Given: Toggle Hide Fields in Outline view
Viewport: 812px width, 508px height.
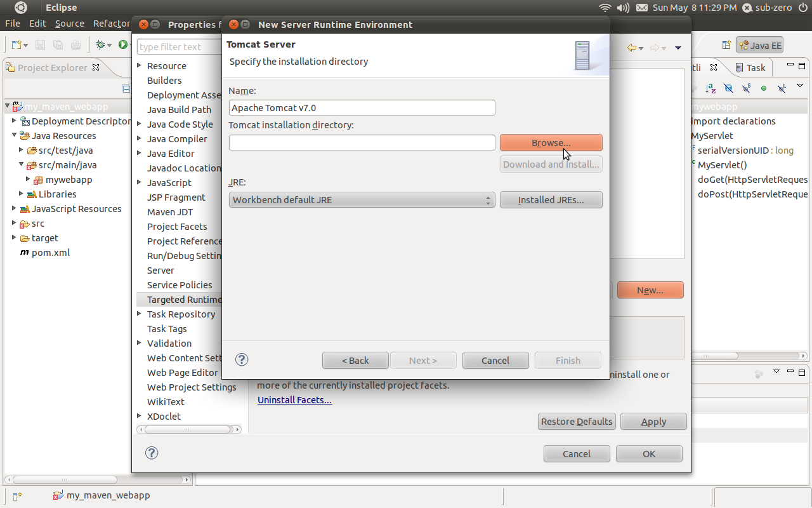Looking at the screenshot, I should pyautogui.click(x=728, y=88).
